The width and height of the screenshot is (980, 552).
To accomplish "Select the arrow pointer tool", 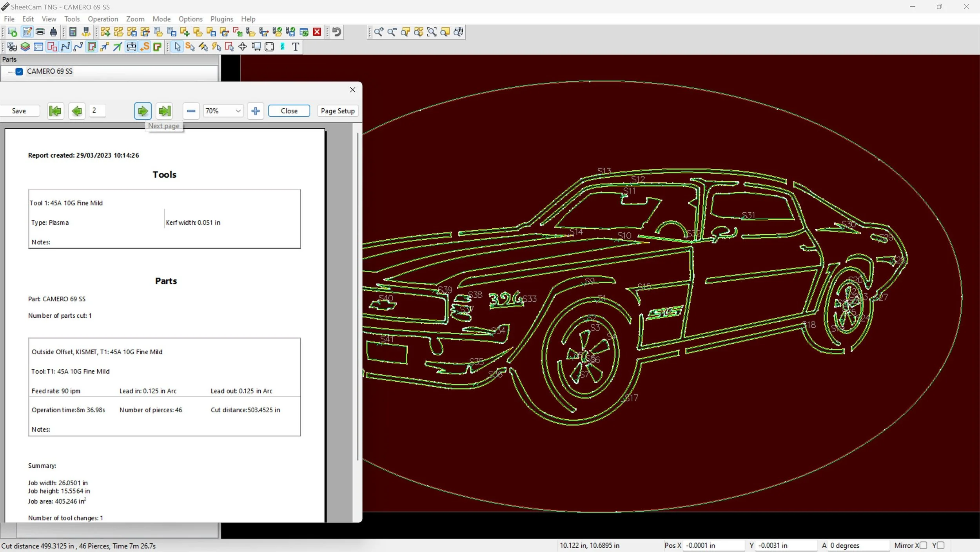I will (178, 47).
